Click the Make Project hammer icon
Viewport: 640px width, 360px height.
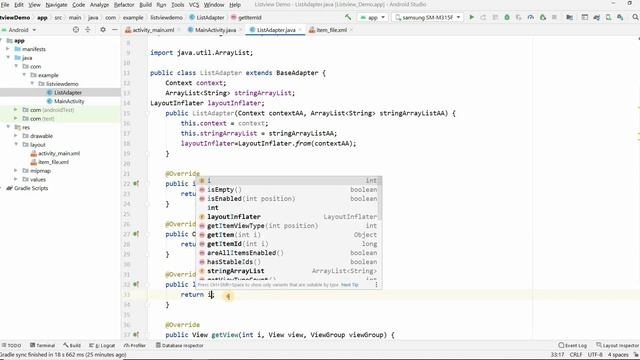click(348, 17)
